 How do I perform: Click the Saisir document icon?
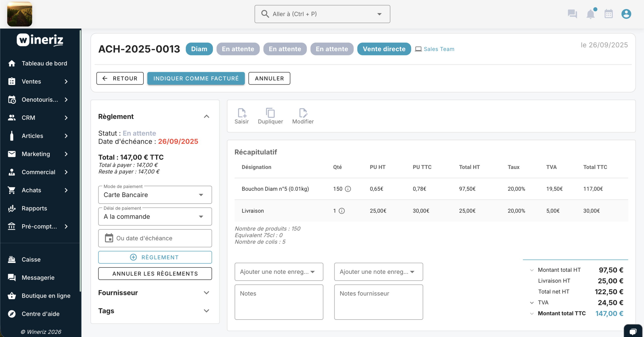point(242,113)
